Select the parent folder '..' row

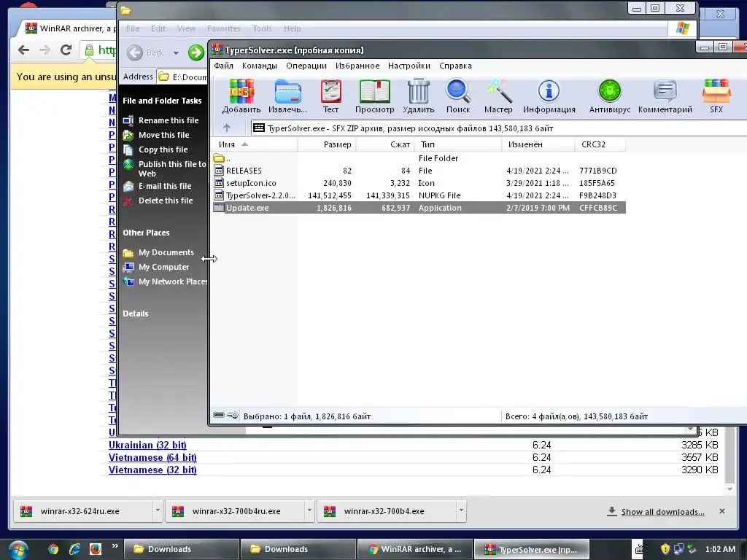pos(419,158)
